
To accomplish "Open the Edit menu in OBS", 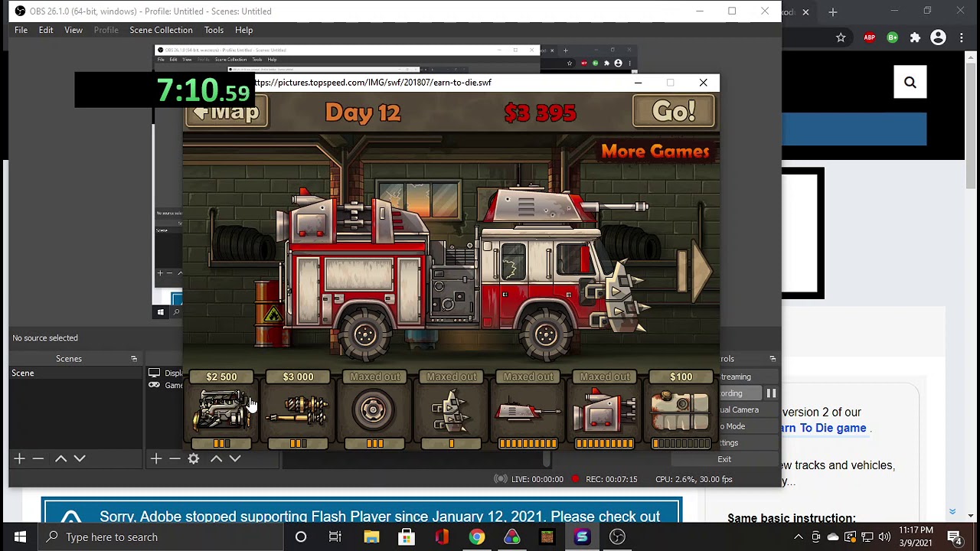I will click(x=46, y=30).
